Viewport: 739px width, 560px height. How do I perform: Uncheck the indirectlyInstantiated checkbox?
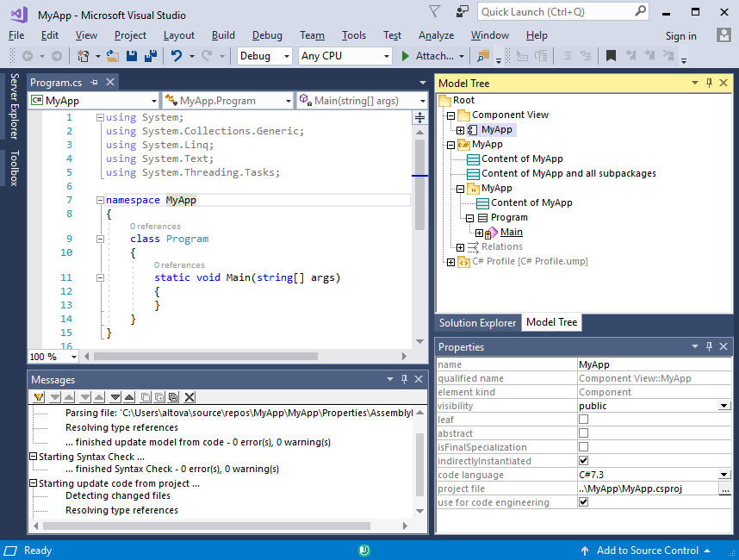583,461
